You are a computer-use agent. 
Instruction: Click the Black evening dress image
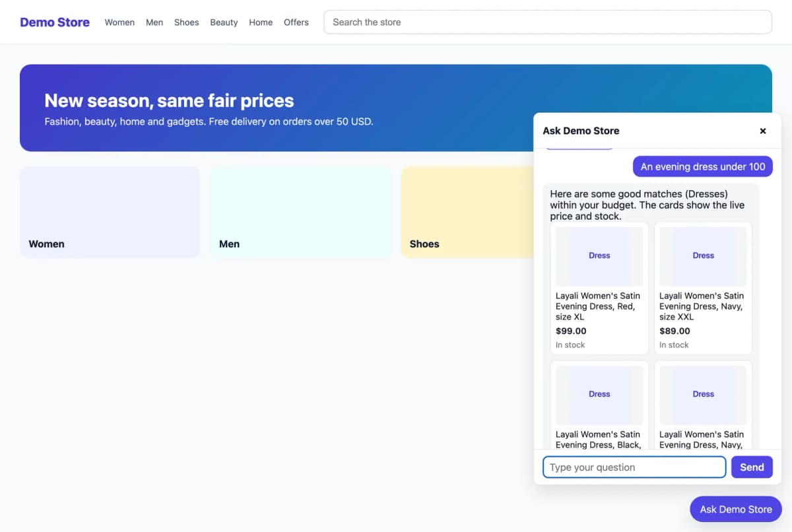(x=599, y=394)
